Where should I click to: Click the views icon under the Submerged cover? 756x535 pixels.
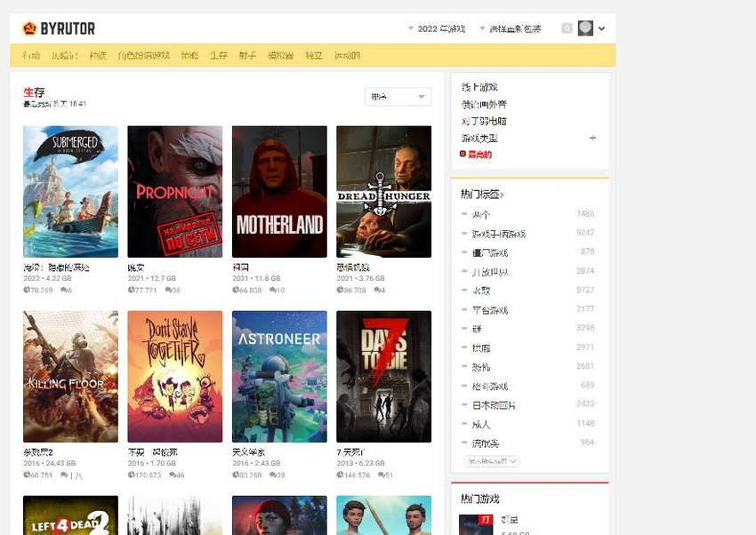[x=27, y=290]
